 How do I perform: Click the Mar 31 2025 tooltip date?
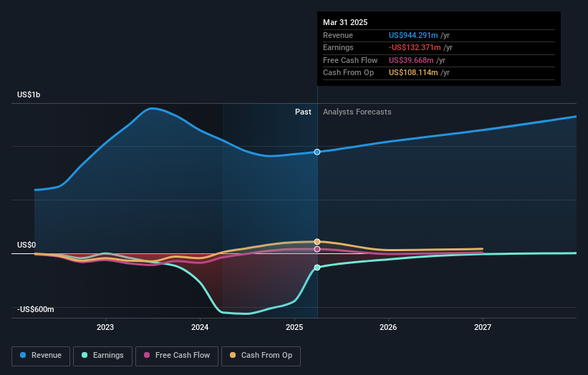pos(345,22)
